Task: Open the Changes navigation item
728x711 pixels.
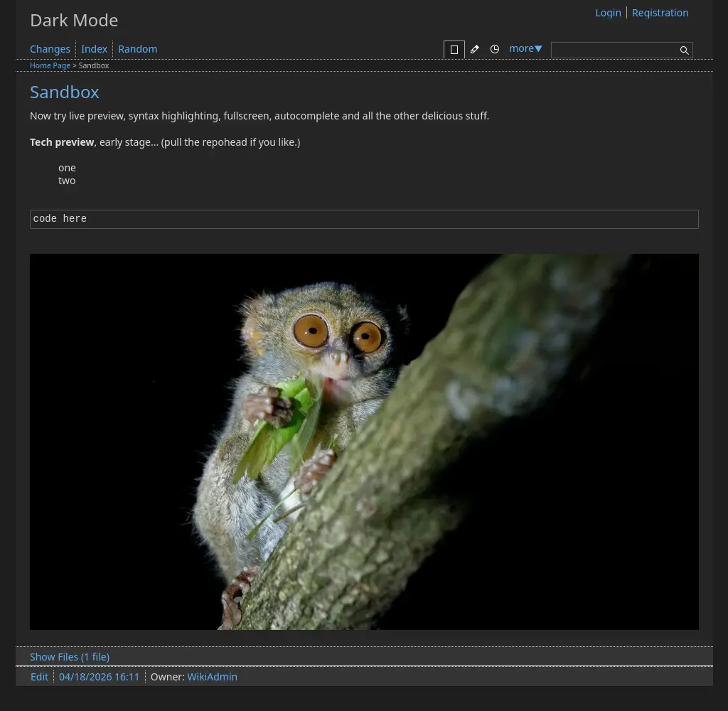Action: point(50,49)
